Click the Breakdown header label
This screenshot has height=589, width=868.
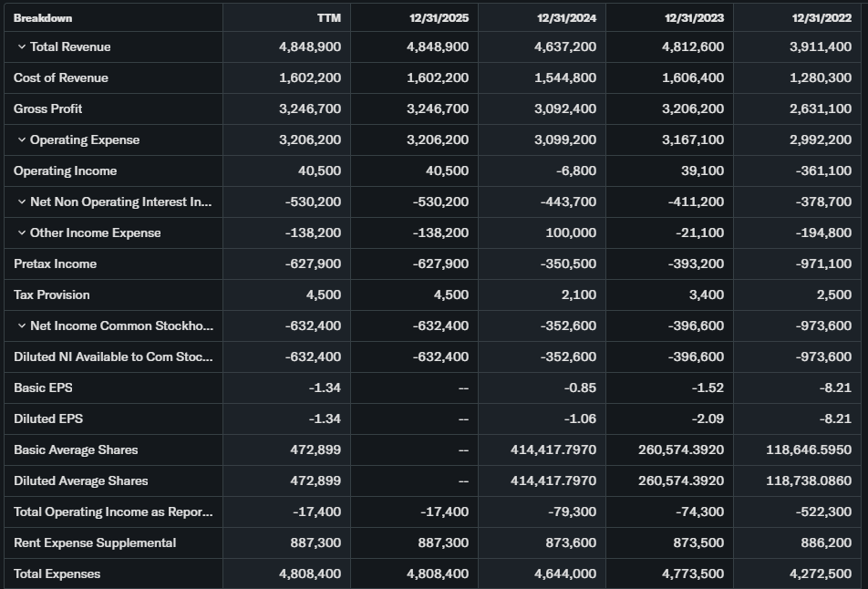43,18
